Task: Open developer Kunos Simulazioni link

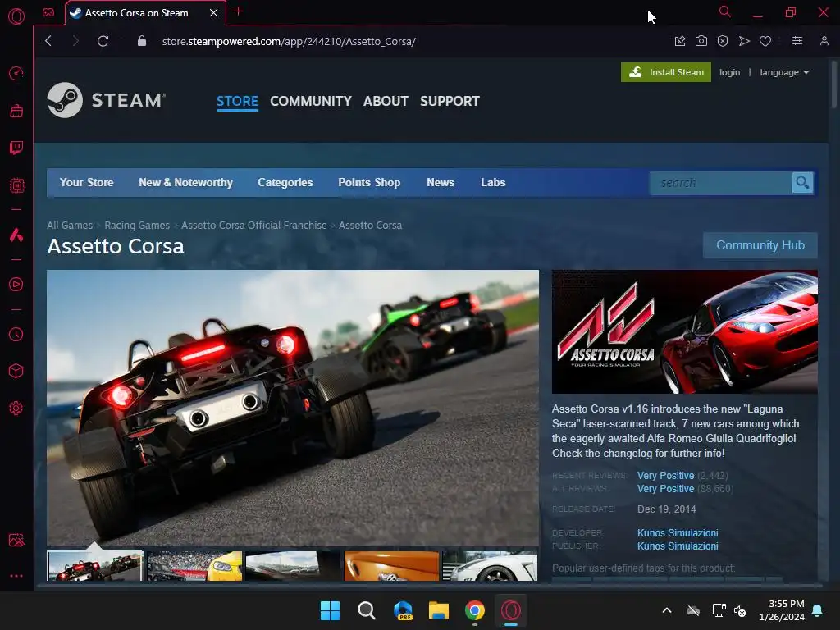Action: 678,533
